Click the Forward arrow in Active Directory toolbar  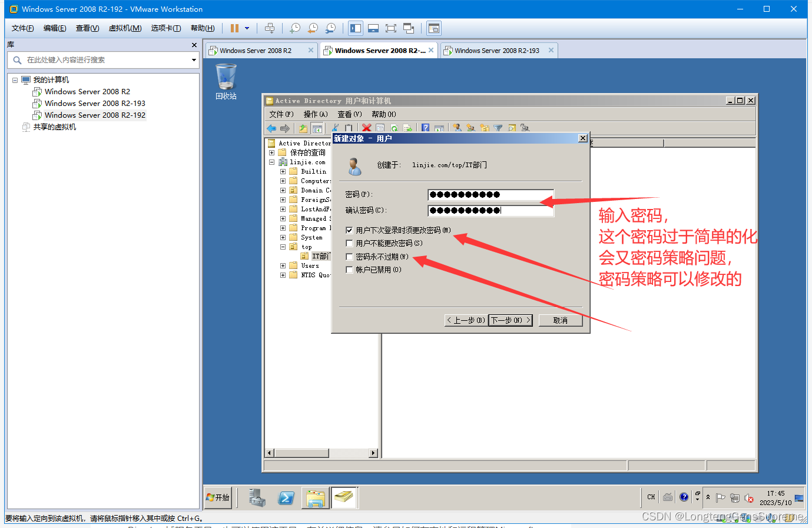coord(285,128)
